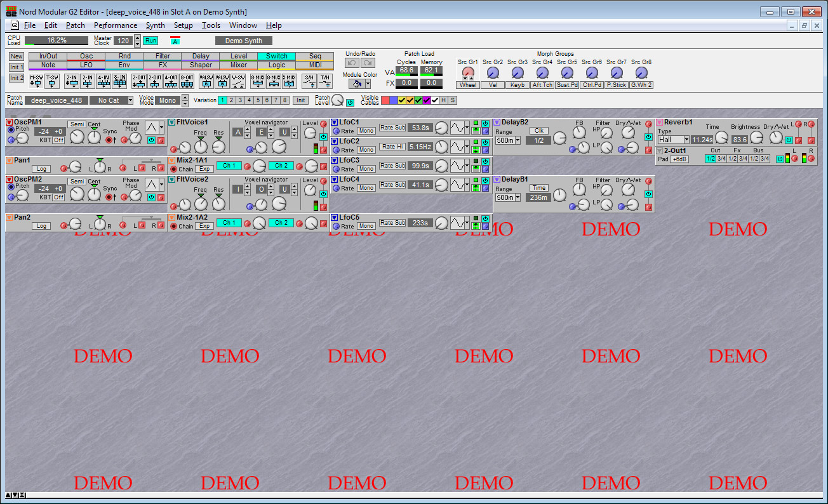The height and width of the screenshot is (504, 828).
Task: Click the patch name field deep_voice_448
Action: pos(57,100)
